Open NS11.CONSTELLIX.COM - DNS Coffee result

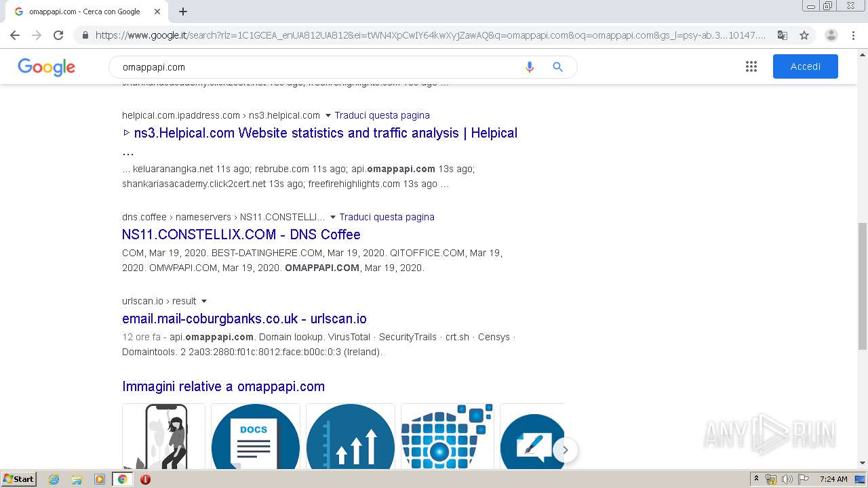coord(241,235)
